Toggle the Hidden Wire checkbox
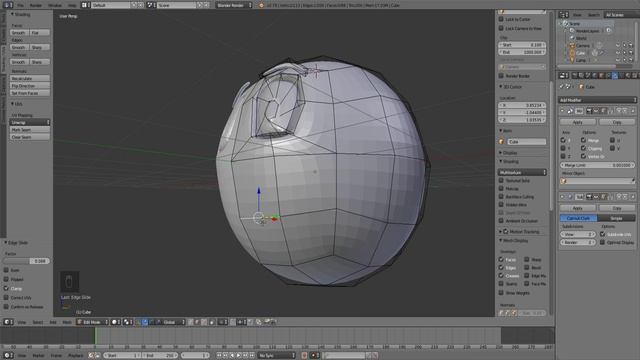This screenshot has width=640, height=360. click(x=501, y=204)
